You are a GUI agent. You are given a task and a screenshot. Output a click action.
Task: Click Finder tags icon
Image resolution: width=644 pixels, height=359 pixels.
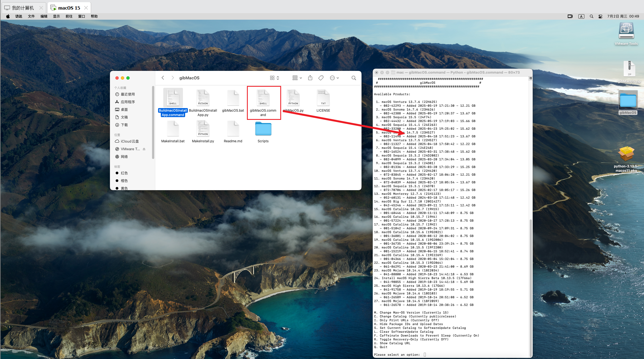click(321, 78)
